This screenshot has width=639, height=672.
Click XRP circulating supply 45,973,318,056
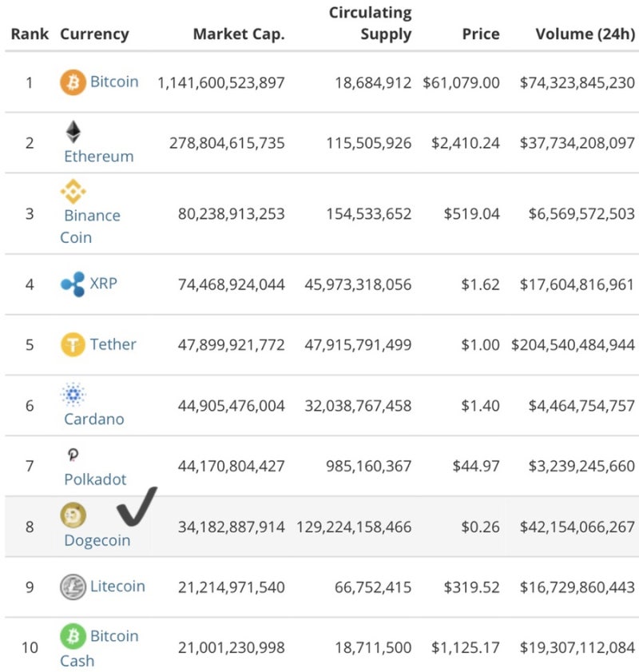point(358,284)
